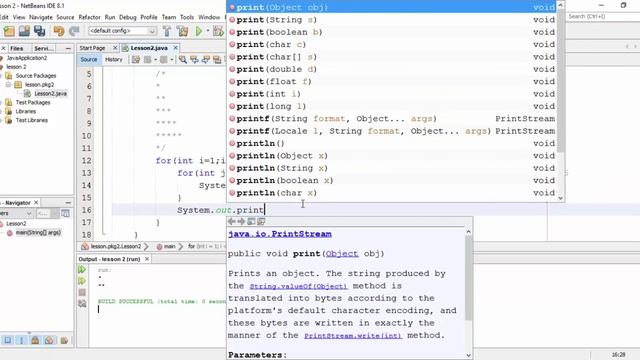Click the Redo toolbar icon
The image size is (640, 360).
click(x=74, y=31)
